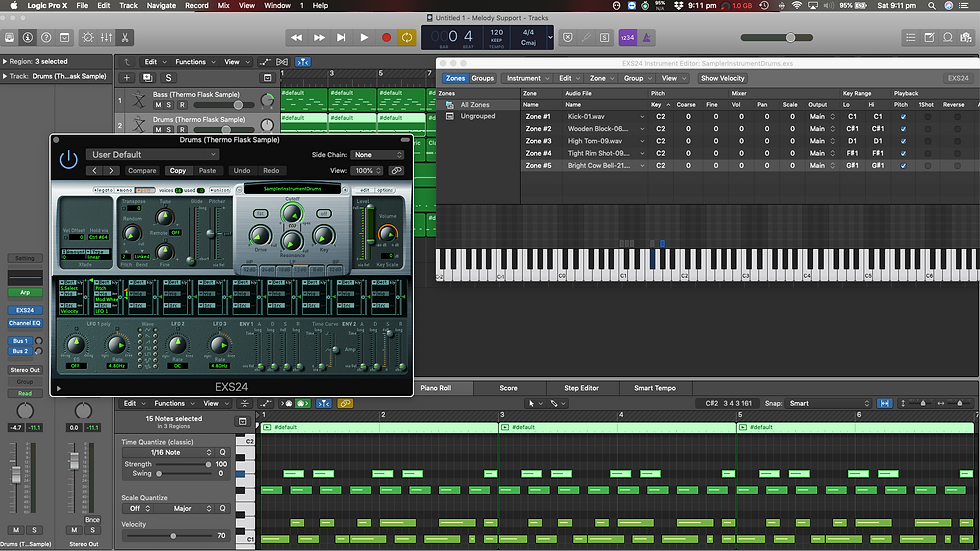Open the plugin View 100% dropdown
Viewport: 980px width, 551px height.
(367, 171)
